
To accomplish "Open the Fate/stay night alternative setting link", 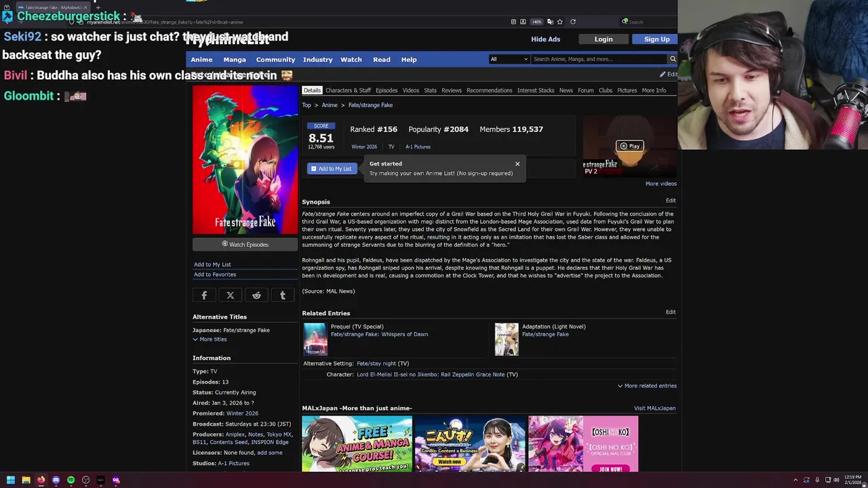I will coord(376,363).
